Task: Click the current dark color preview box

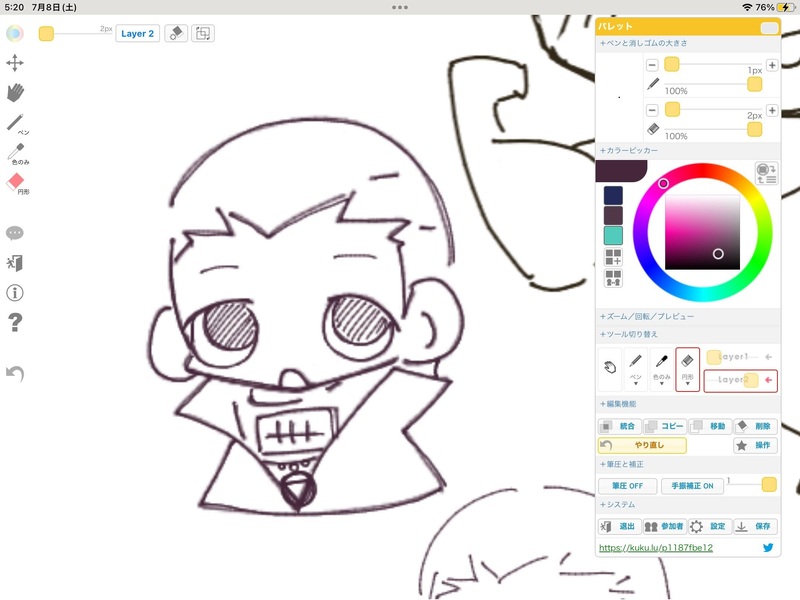Action: click(621, 171)
